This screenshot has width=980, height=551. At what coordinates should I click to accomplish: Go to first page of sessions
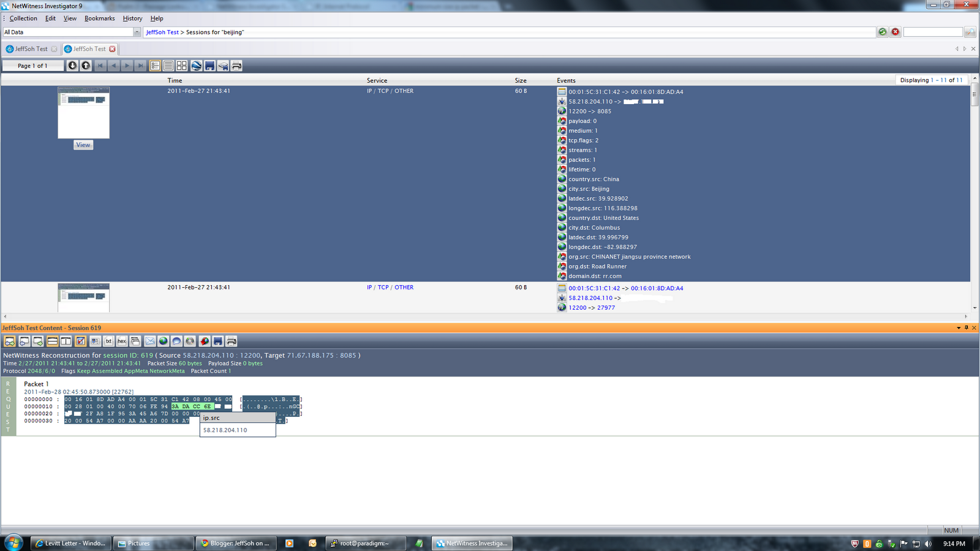tap(101, 66)
